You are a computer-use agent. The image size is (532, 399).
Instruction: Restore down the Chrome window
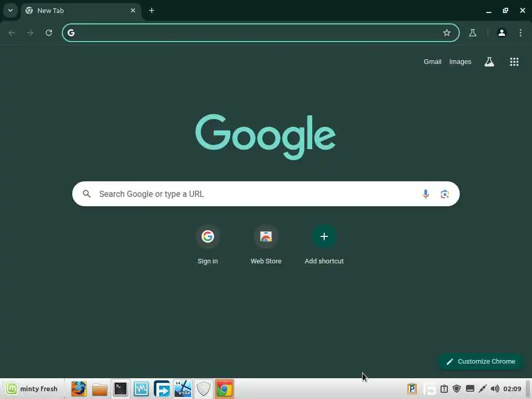(506, 10)
